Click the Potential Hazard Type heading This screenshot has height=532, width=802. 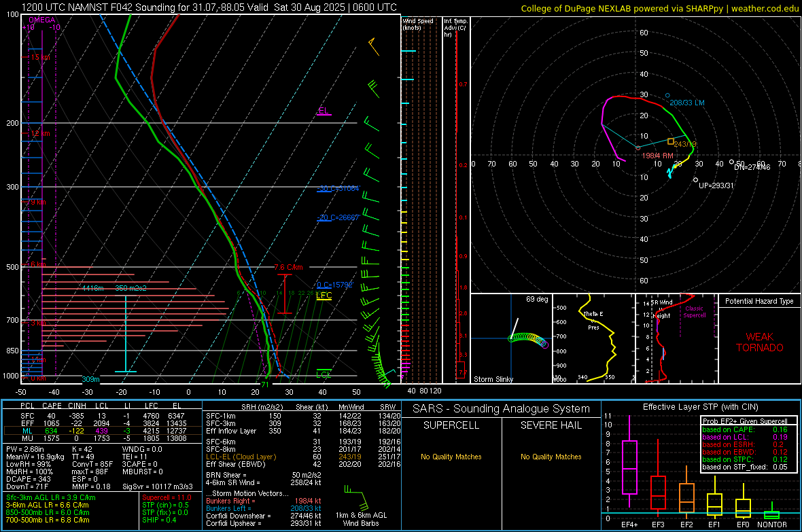click(760, 301)
